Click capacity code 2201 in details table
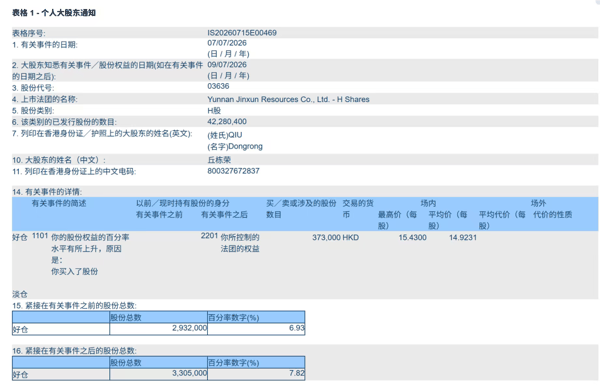This screenshot has width=600, height=388. [x=209, y=236]
